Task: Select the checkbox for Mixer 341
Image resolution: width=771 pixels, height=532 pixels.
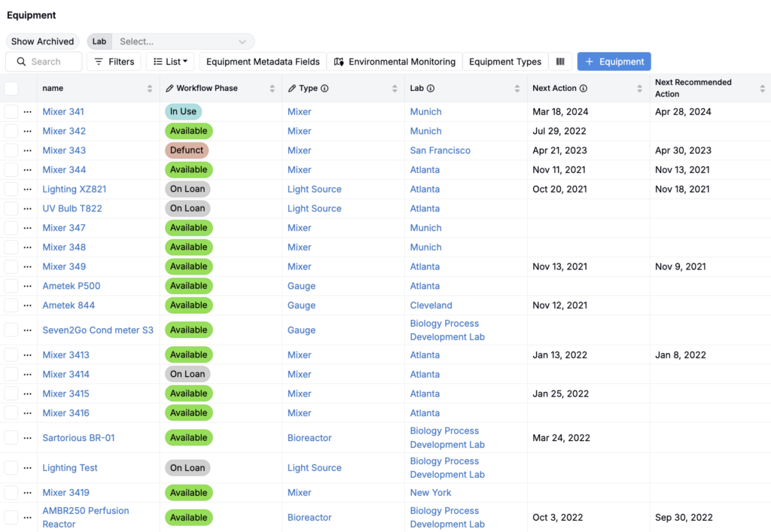Action: click(x=11, y=111)
